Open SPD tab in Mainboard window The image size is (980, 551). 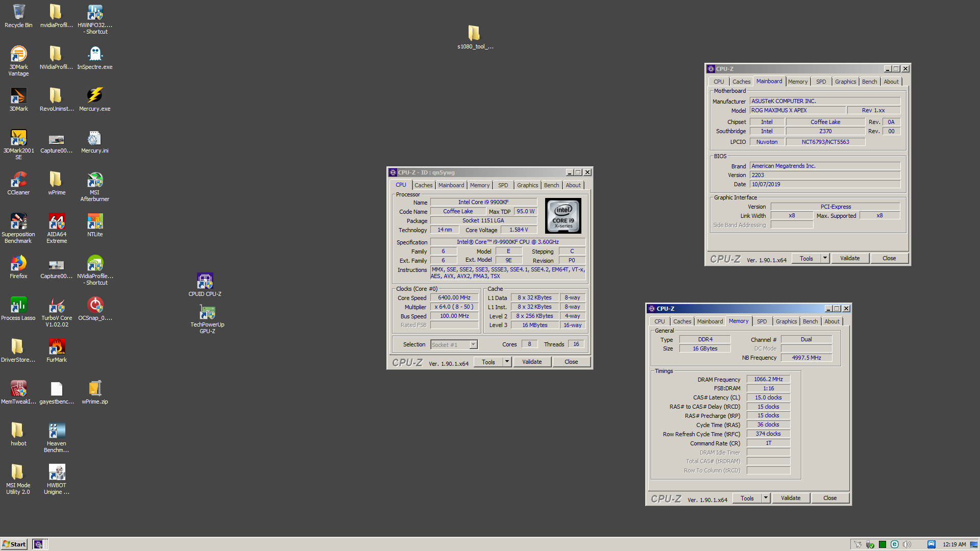[821, 82]
